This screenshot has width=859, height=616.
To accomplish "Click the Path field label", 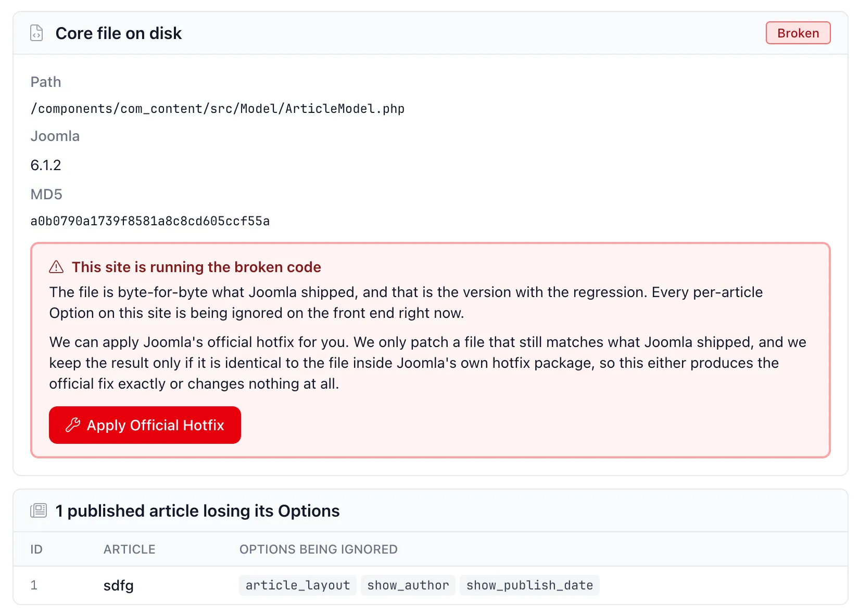I will click(46, 82).
